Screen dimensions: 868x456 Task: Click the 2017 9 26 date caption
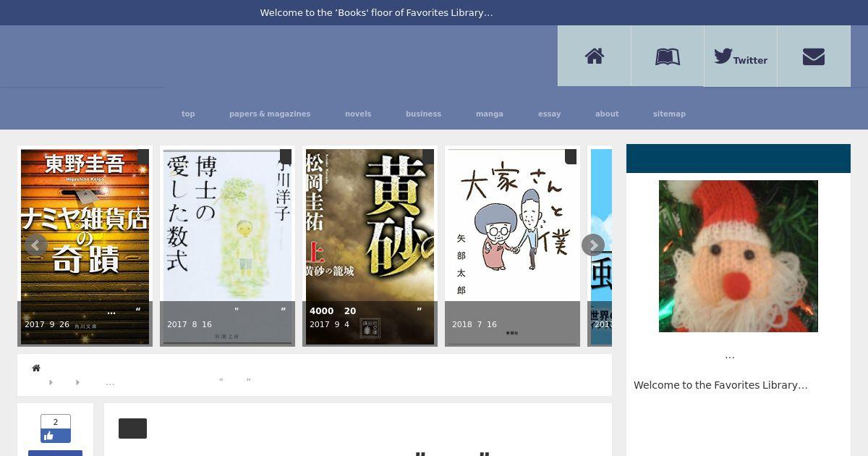point(47,324)
